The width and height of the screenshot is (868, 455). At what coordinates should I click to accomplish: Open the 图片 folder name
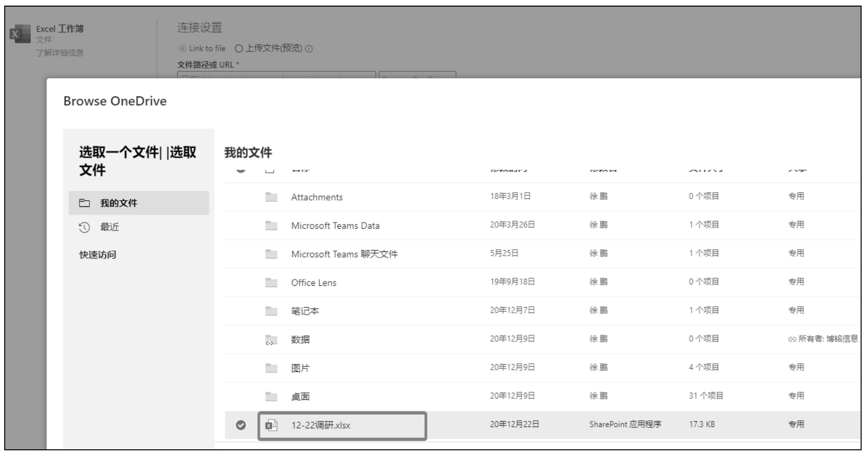(x=300, y=368)
